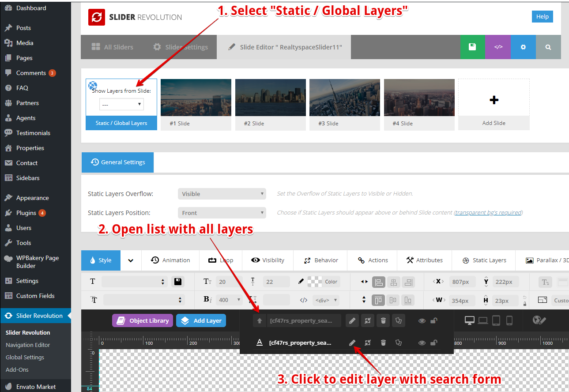Click the globe with pencil icon
This screenshot has width=569, height=392.
click(539, 320)
